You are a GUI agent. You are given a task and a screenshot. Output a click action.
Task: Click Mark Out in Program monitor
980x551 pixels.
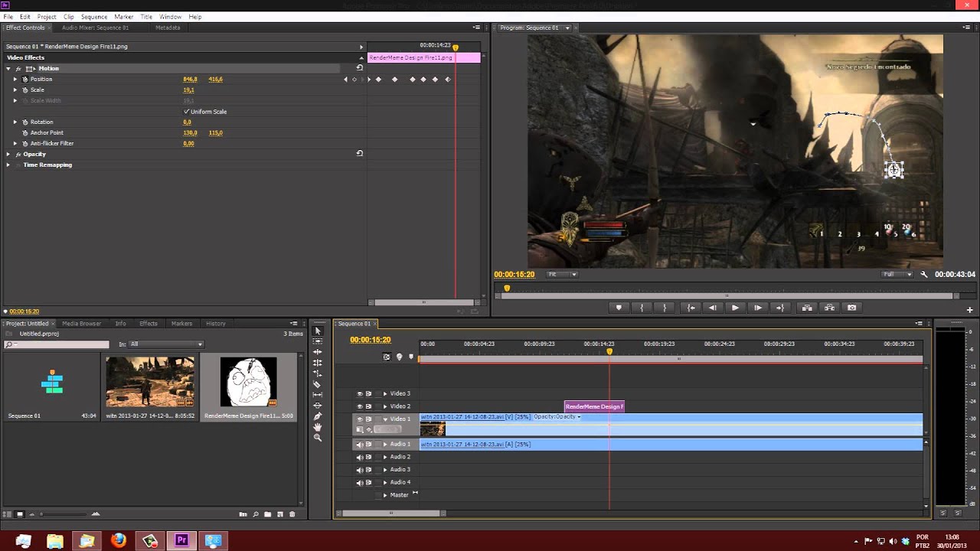(x=665, y=308)
